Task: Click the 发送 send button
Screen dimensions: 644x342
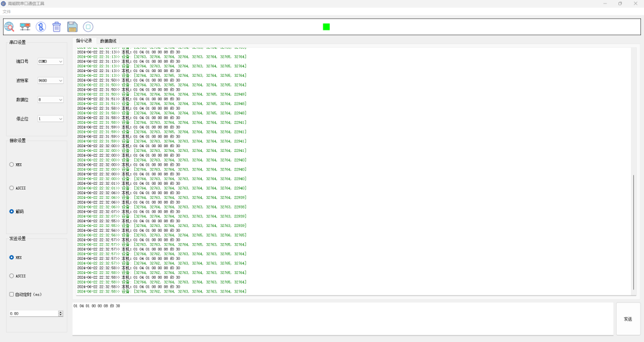Action: click(628, 319)
